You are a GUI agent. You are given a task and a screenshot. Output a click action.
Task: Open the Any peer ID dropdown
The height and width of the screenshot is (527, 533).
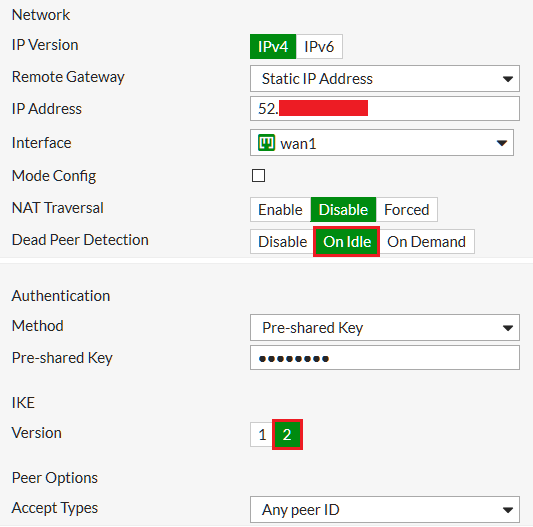point(385,510)
